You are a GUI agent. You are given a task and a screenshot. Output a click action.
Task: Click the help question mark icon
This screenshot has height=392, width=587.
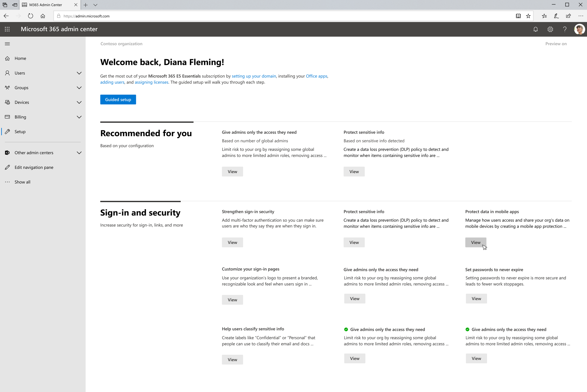coord(565,29)
